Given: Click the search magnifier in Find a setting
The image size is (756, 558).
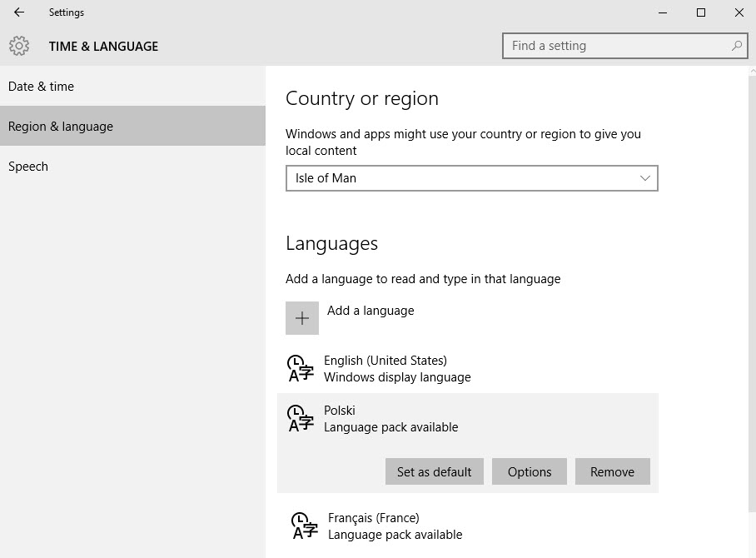Looking at the screenshot, I should pyautogui.click(x=736, y=46).
